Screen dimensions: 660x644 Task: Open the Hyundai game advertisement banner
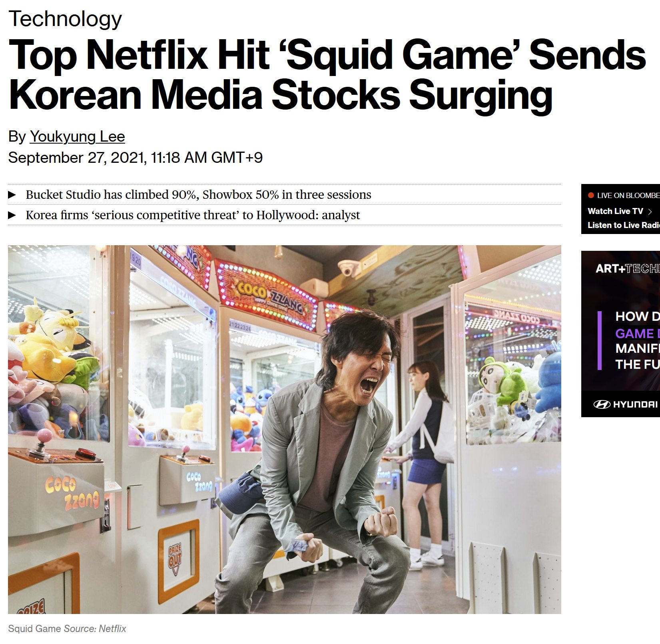pos(620,334)
